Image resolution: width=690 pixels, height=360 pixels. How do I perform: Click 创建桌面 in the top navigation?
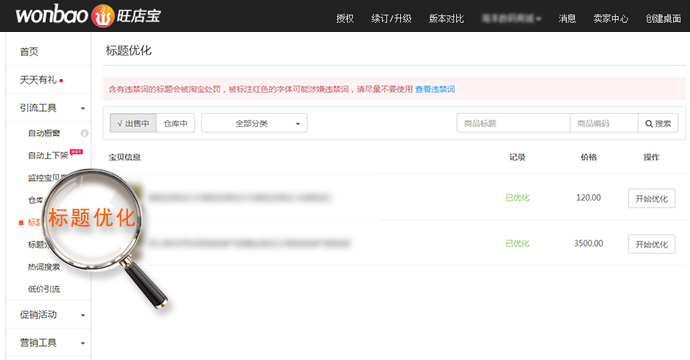coord(663,18)
